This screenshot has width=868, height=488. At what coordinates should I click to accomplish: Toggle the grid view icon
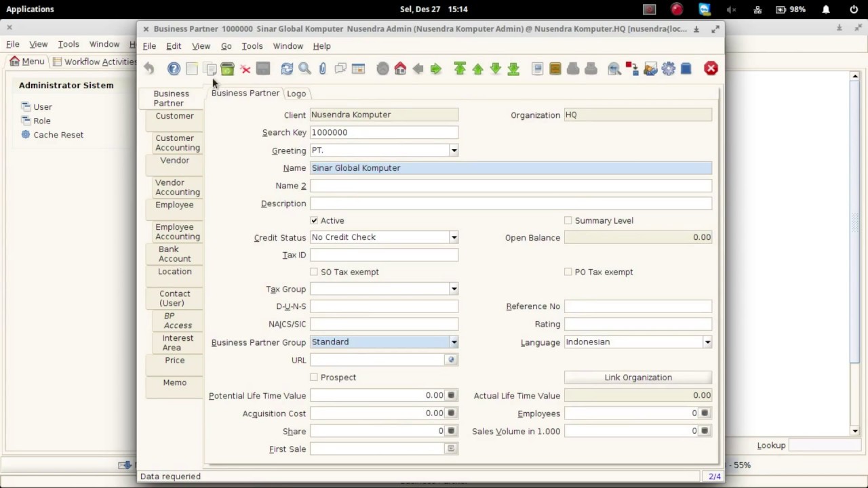(358, 68)
